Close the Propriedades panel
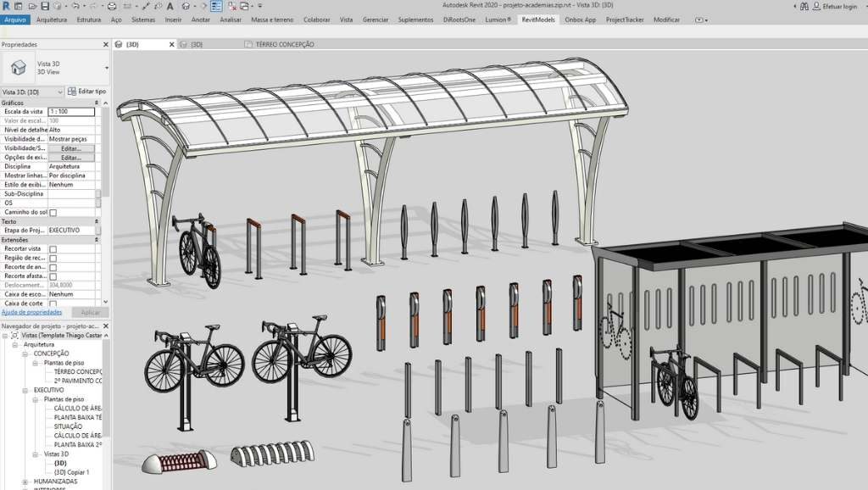This screenshot has width=868, height=490. point(105,44)
